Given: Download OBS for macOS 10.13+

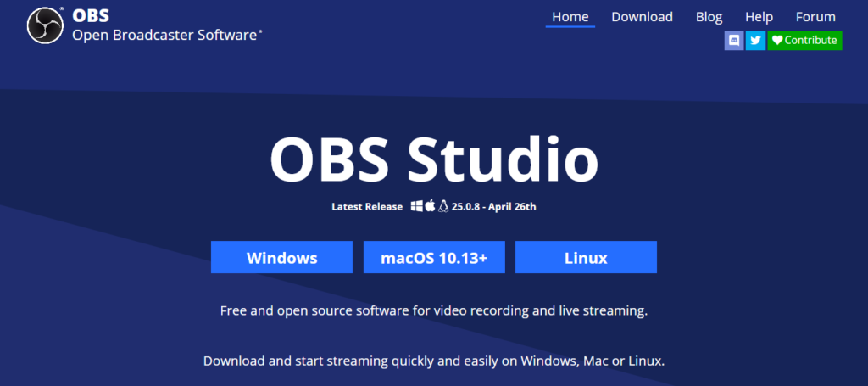Looking at the screenshot, I should point(434,258).
